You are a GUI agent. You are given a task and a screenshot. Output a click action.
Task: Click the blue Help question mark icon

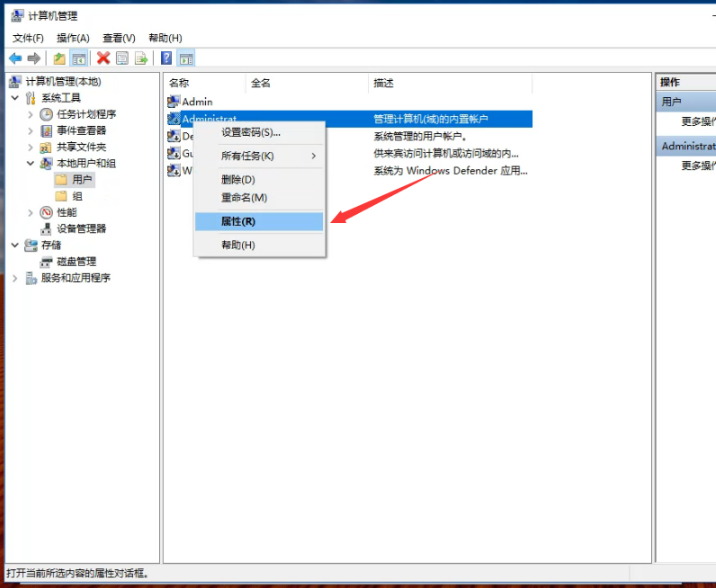point(166,58)
